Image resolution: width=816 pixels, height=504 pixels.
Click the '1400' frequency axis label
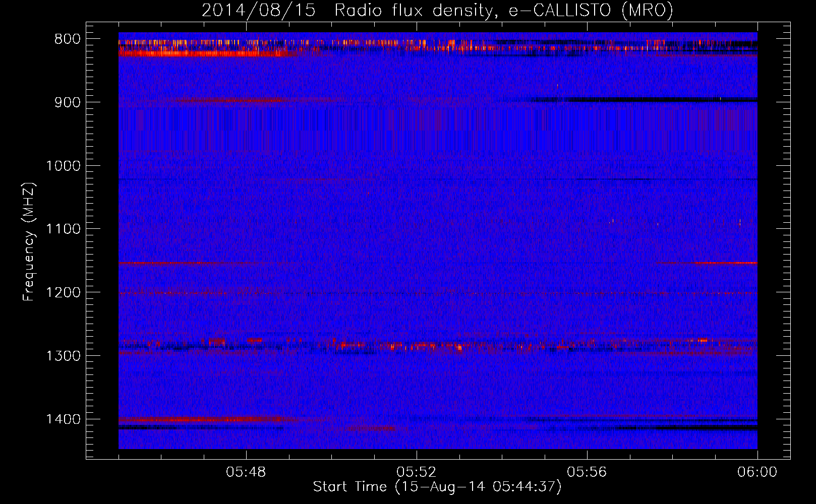[x=63, y=419]
